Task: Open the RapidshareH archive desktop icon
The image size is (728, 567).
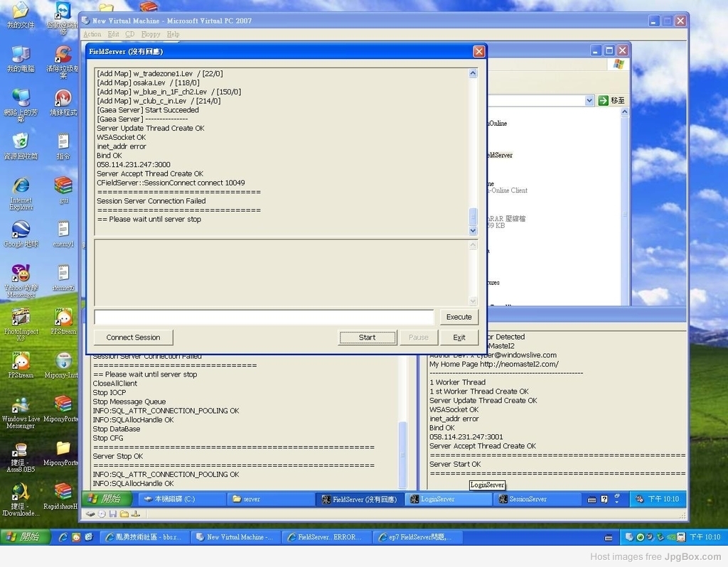Action: (63, 492)
